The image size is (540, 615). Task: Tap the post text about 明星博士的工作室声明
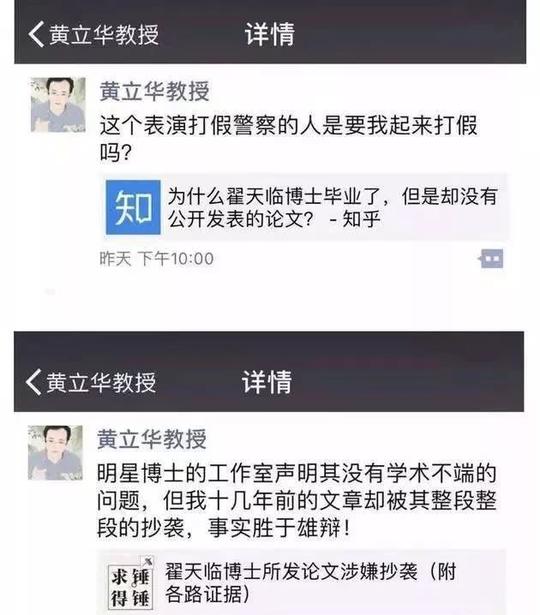[x=297, y=500]
